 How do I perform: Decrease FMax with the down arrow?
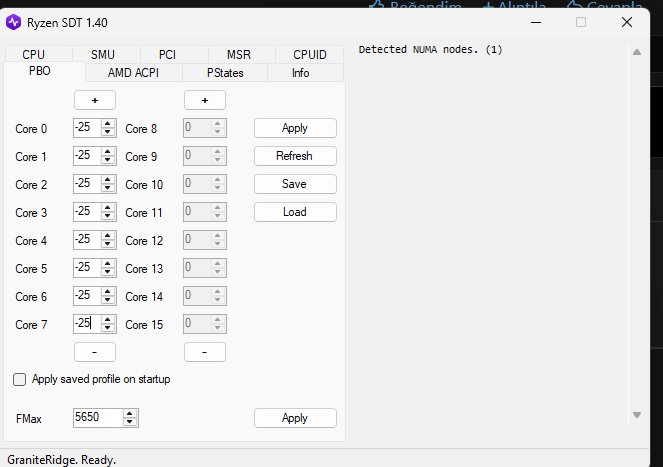130,422
